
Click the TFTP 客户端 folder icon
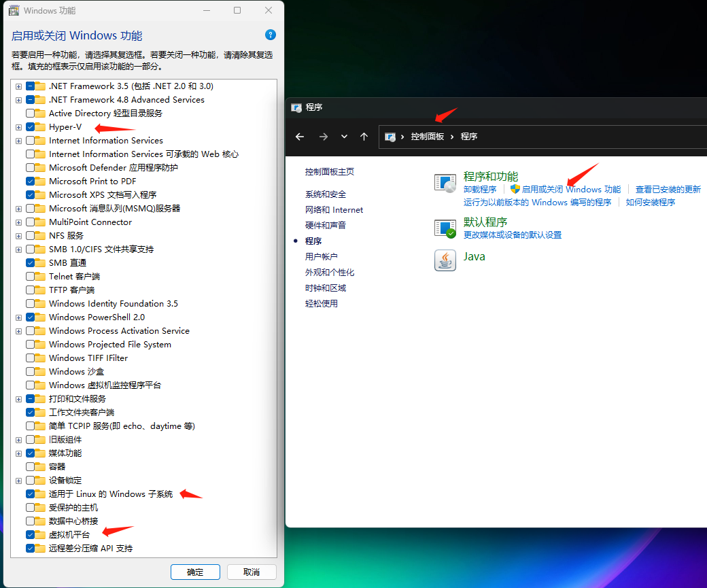(x=41, y=290)
